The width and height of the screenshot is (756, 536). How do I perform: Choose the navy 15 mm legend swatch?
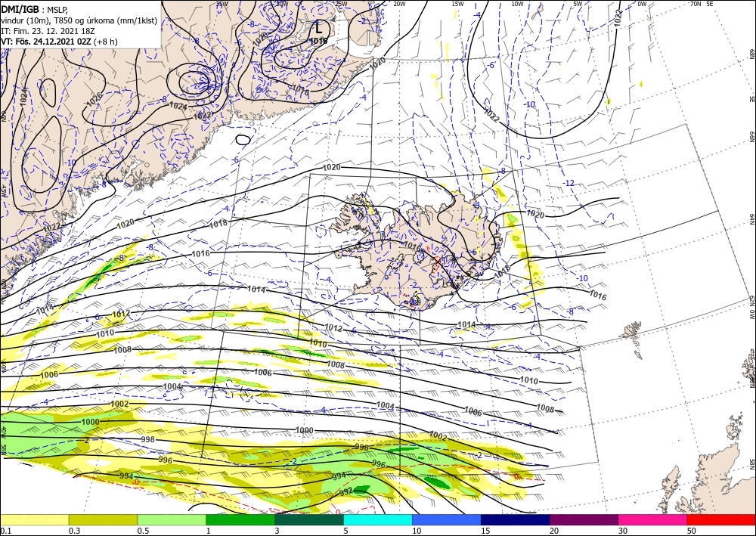coord(516,519)
